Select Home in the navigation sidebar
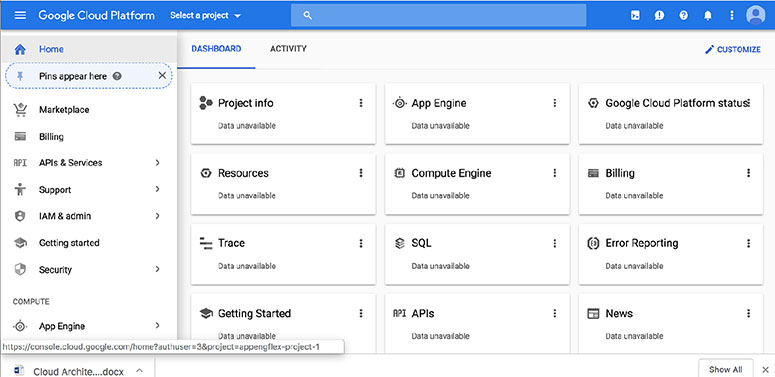Screen dimensions: 775x377 pyautogui.click(x=88, y=49)
